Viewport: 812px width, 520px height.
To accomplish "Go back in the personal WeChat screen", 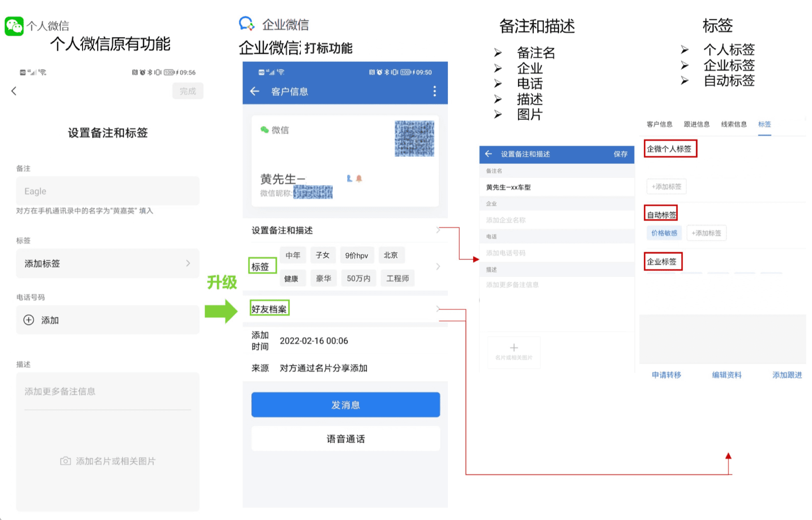I will tap(14, 91).
